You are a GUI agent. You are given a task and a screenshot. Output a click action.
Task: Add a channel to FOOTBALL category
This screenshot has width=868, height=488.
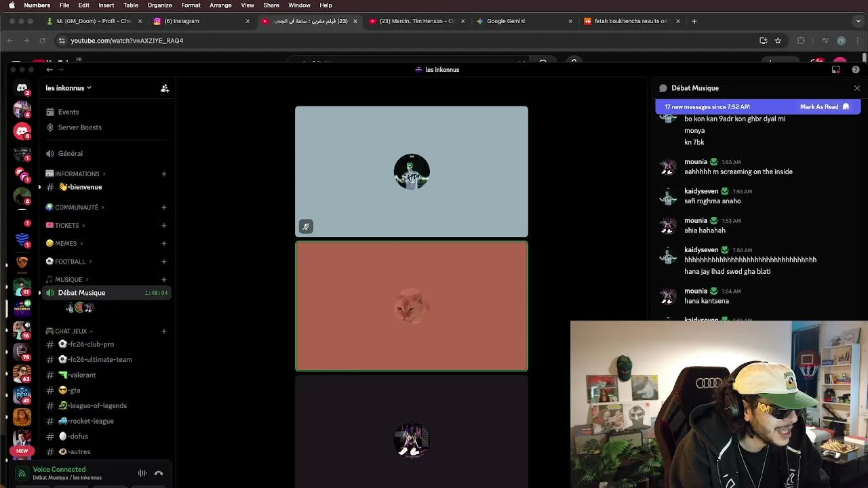point(163,262)
